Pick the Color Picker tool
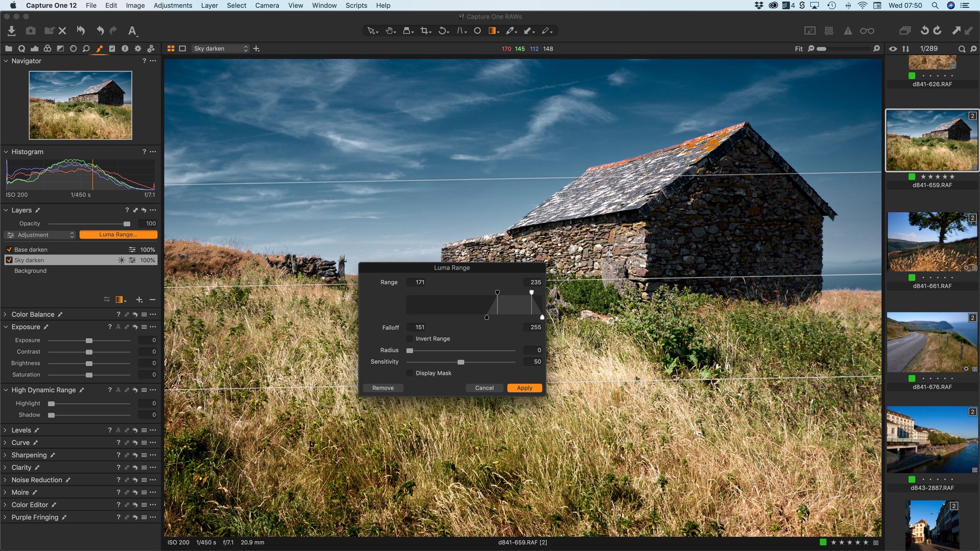Image resolution: width=980 pixels, height=551 pixels. [510, 30]
